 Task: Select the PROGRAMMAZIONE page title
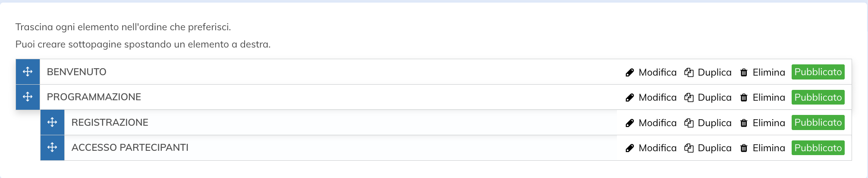[94, 97]
